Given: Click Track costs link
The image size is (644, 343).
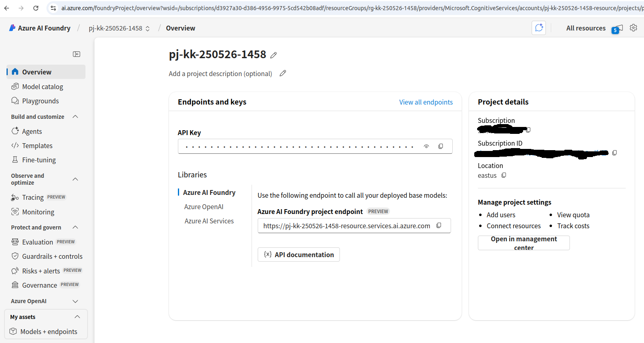Looking at the screenshot, I should coord(573,226).
